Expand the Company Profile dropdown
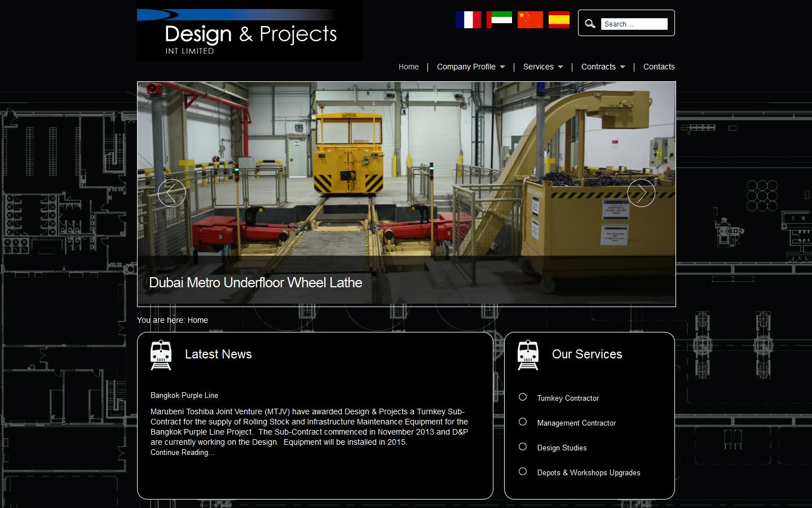This screenshot has height=508, width=812. click(470, 67)
